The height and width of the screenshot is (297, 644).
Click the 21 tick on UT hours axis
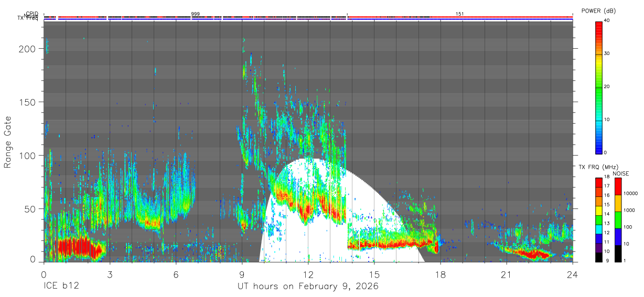[x=507, y=274]
